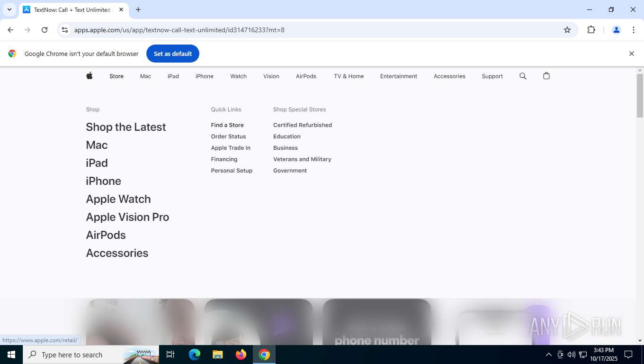Select iPad in the top navigation bar
This screenshot has height=364, width=644.
pos(173,76)
